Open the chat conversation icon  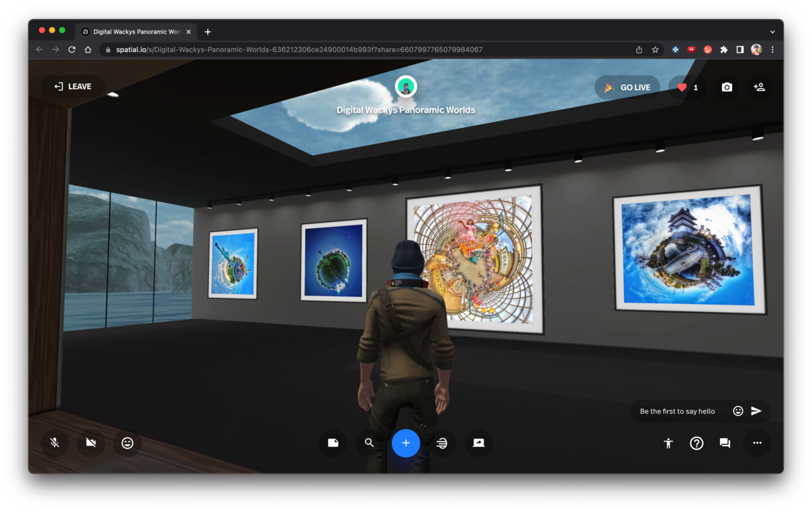[x=724, y=443]
